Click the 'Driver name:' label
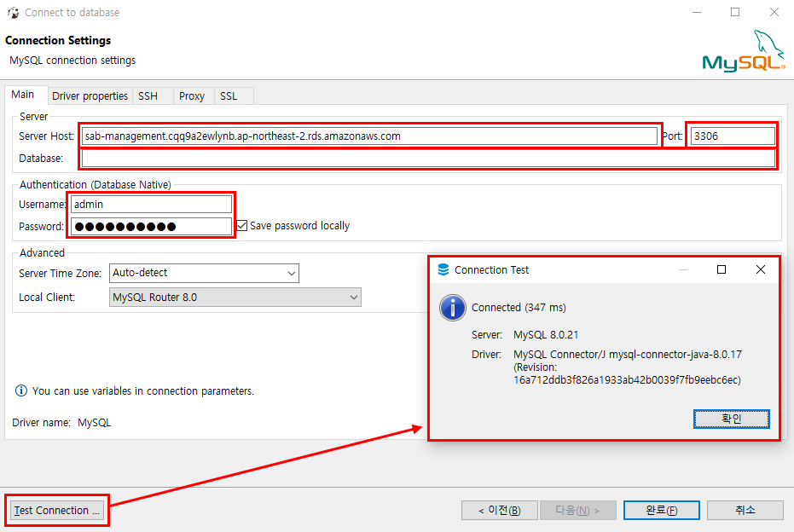This screenshot has width=794, height=532. tap(42, 423)
